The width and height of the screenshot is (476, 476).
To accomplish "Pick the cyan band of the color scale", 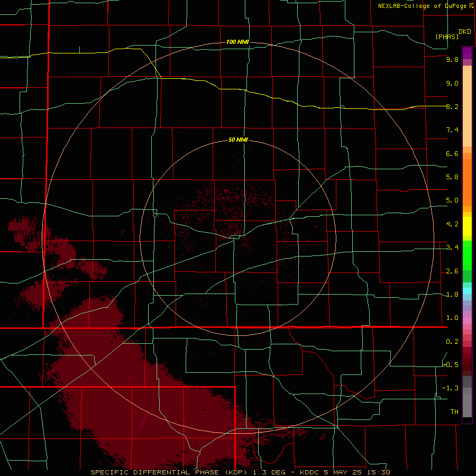I will pos(467,291).
